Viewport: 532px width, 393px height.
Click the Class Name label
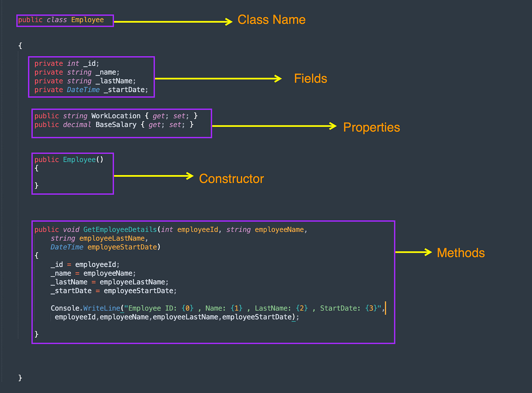pos(271,19)
